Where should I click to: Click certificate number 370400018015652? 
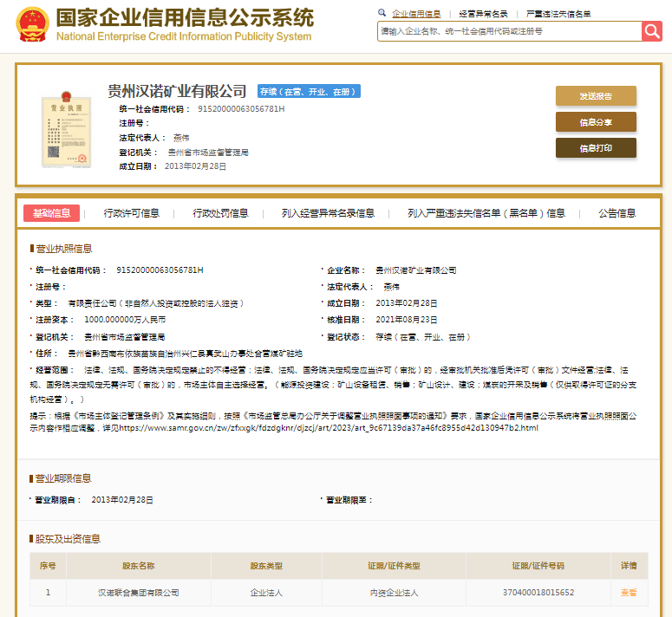pyautogui.click(x=538, y=593)
